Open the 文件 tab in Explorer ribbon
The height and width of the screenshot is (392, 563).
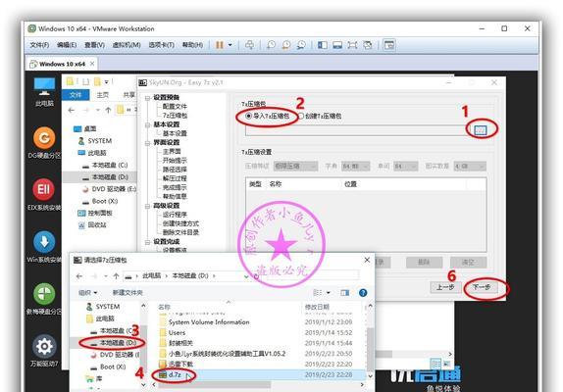(x=76, y=95)
